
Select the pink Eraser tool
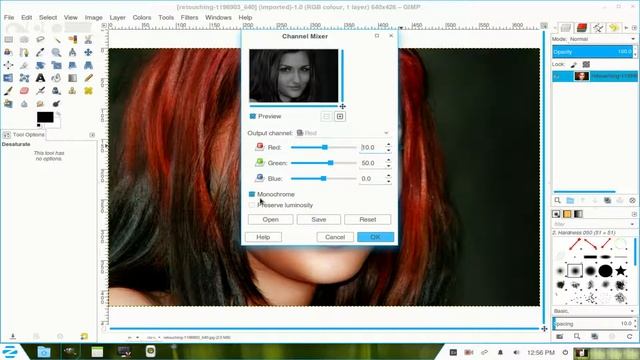[24, 91]
